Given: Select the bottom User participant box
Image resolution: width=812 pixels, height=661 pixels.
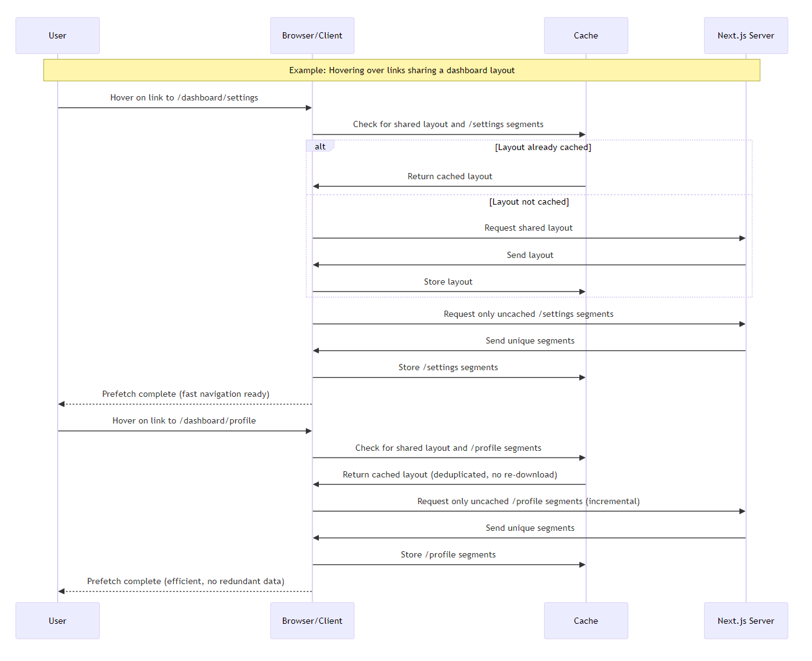Looking at the screenshot, I should (57, 621).
